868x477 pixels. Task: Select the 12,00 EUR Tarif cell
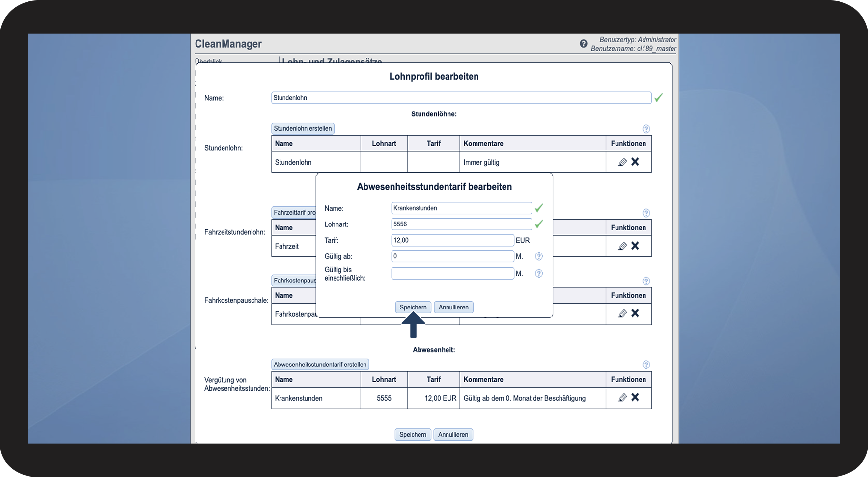pyautogui.click(x=434, y=398)
